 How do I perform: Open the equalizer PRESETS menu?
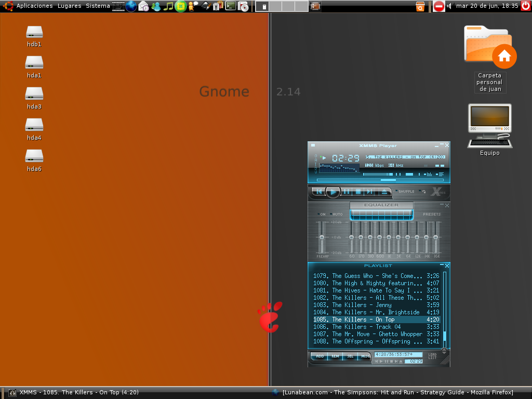432,214
